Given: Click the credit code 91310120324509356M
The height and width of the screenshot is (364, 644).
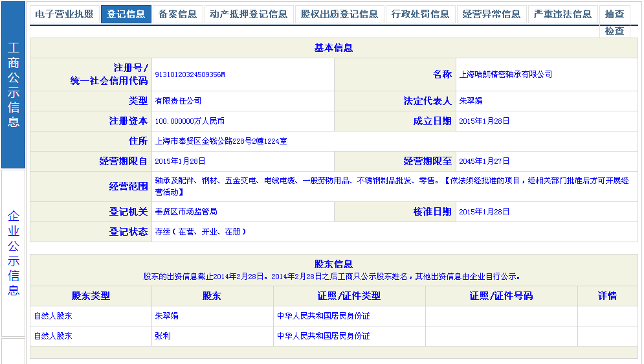Looking at the screenshot, I should pos(190,74).
